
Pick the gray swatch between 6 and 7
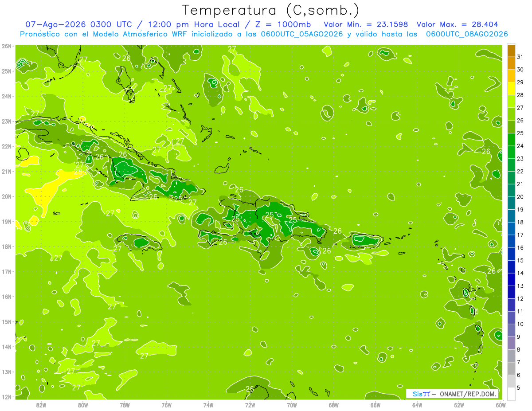pos(511,368)
